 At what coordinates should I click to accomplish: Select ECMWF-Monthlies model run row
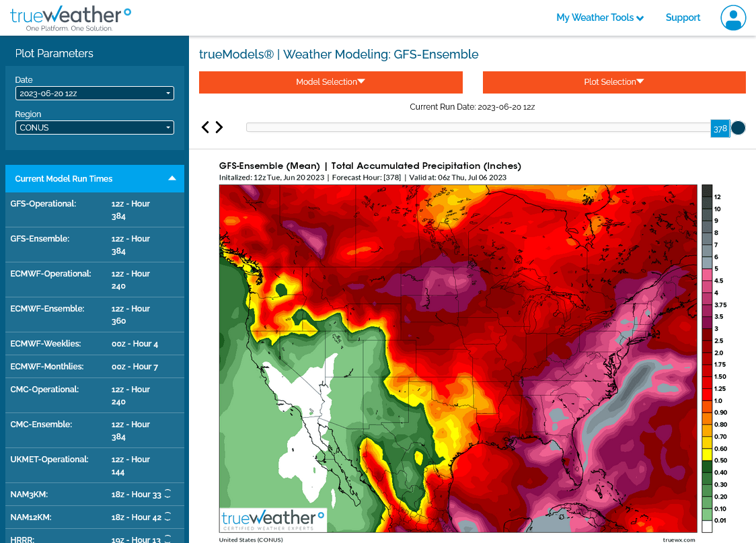[x=94, y=367]
